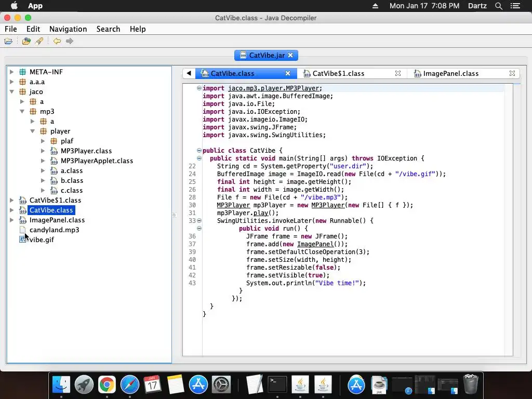Click the MP3Player.class file icon
The image size is (532, 399).
54,151
